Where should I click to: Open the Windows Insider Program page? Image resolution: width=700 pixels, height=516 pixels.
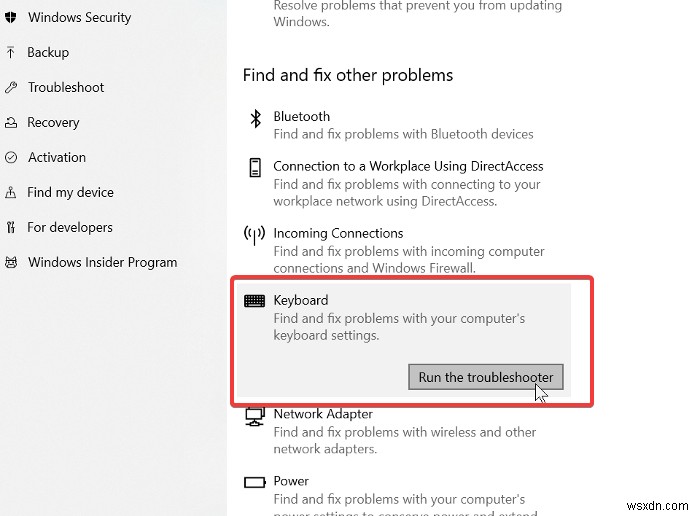102,263
